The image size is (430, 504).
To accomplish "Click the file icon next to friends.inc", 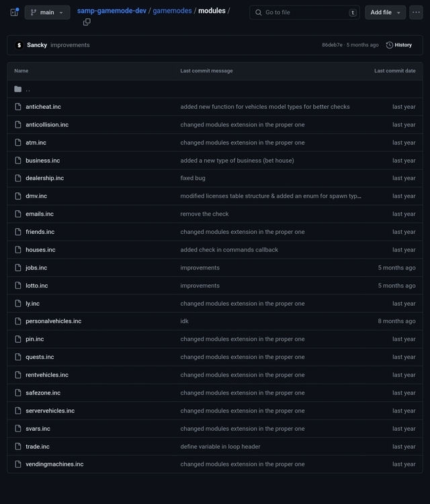I will [18, 232].
